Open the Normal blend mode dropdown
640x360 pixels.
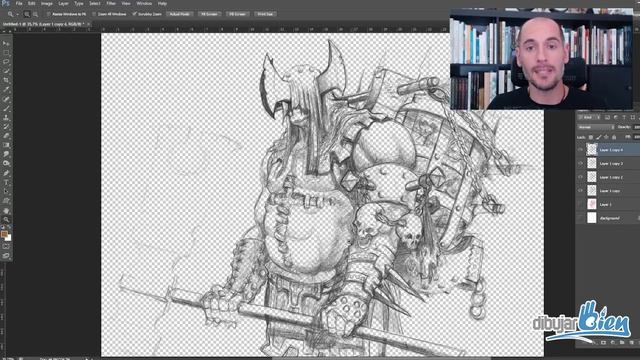(596, 127)
